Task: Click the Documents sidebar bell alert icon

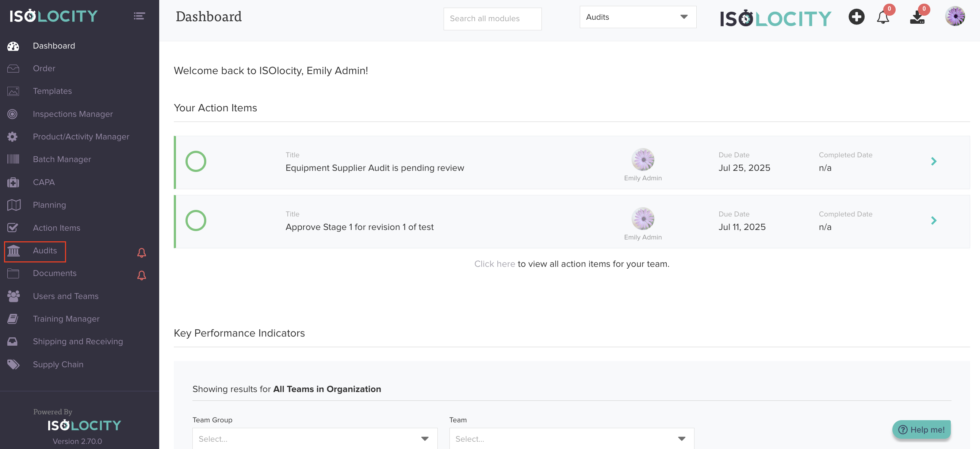Action: pyautogui.click(x=142, y=275)
